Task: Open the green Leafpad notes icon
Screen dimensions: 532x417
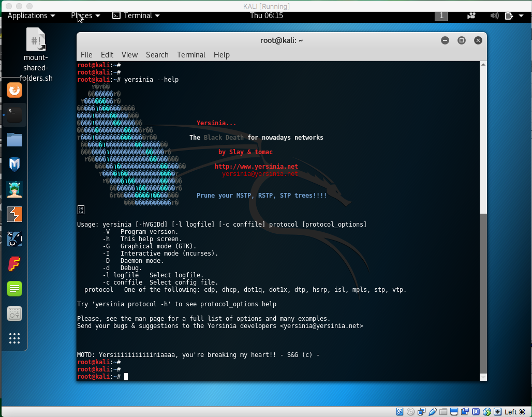Action: click(14, 289)
